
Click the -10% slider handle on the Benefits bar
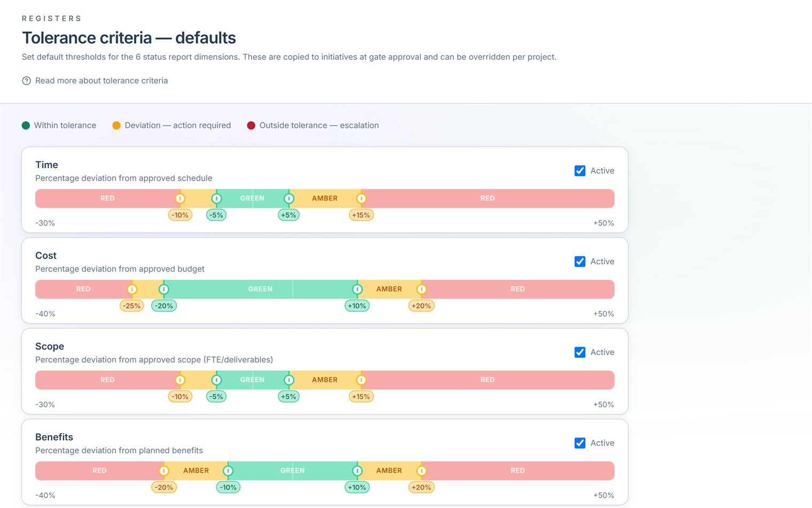(x=228, y=471)
